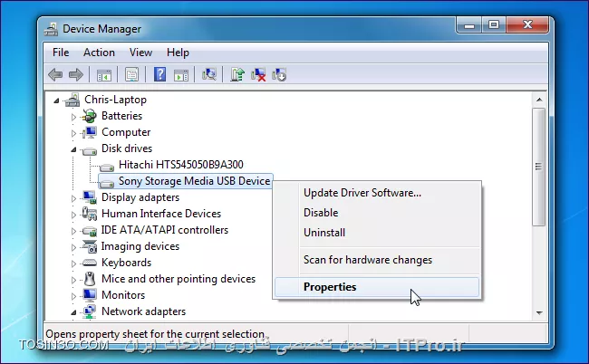The width and height of the screenshot is (589, 364).
Task: Choose Uninstall from the context menu
Action: pos(377,233)
